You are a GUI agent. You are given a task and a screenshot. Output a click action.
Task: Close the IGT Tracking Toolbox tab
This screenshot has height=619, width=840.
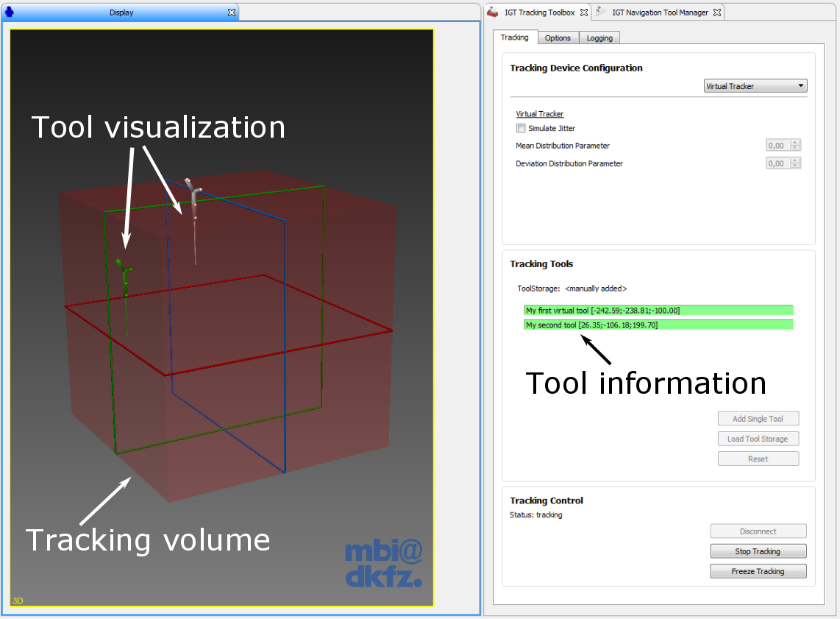[584, 13]
